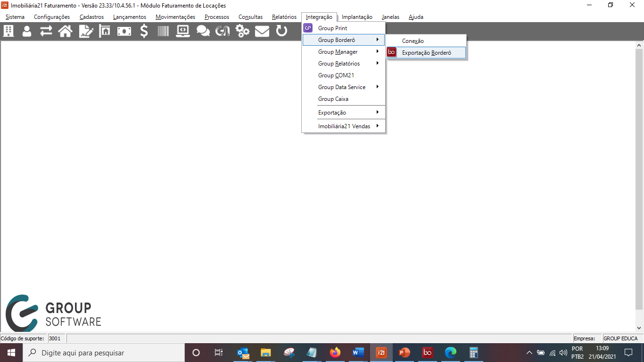Open Calculator from the taskbar

[x=474, y=353]
